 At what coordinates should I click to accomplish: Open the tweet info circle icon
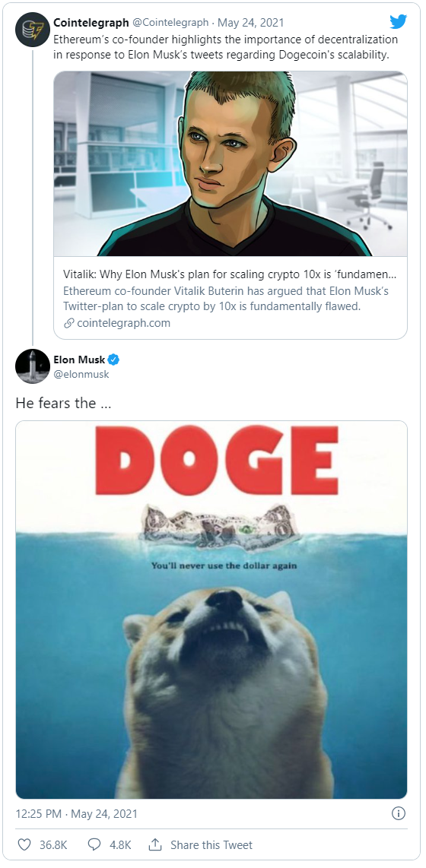point(399,813)
